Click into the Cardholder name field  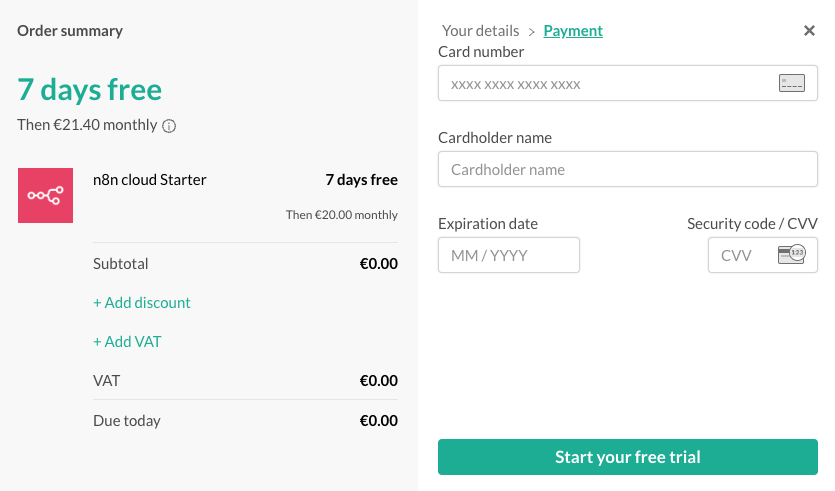coord(628,170)
